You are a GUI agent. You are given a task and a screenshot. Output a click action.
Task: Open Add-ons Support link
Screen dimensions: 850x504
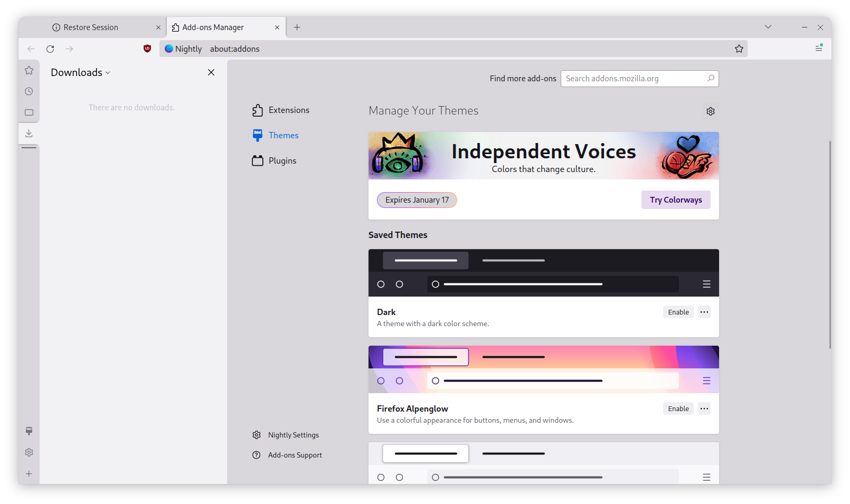click(287, 455)
